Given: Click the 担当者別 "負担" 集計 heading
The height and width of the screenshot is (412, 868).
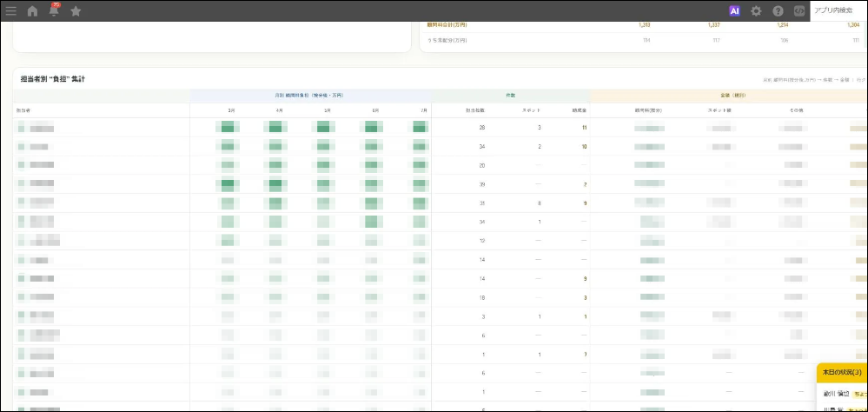Looking at the screenshot, I should click(x=53, y=79).
